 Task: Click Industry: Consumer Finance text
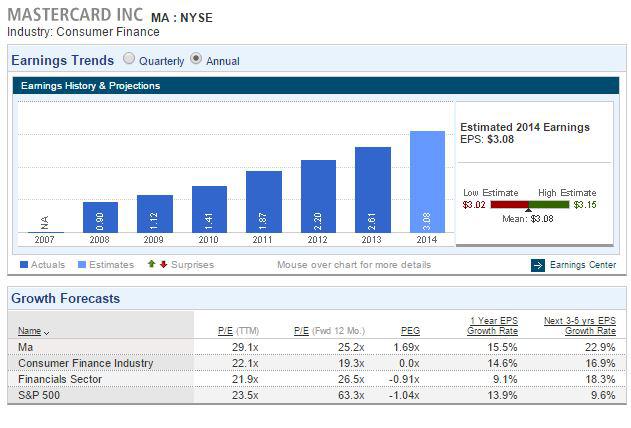tap(83, 32)
